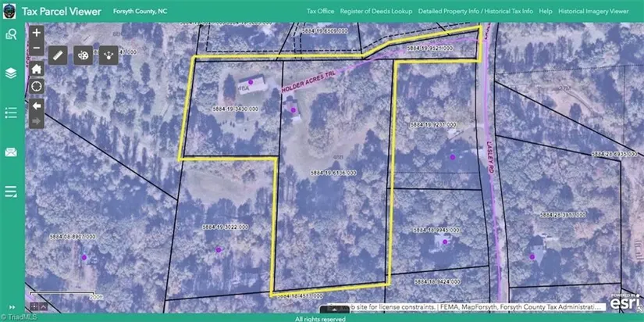The image size is (644, 322).
Task: Click the find my location button
Action: click(x=36, y=86)
